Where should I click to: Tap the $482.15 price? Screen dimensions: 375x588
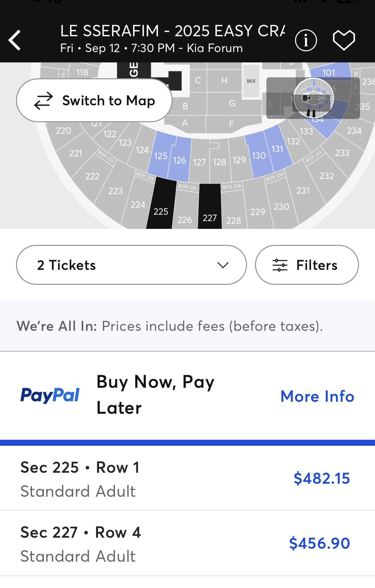click(322, 478)
